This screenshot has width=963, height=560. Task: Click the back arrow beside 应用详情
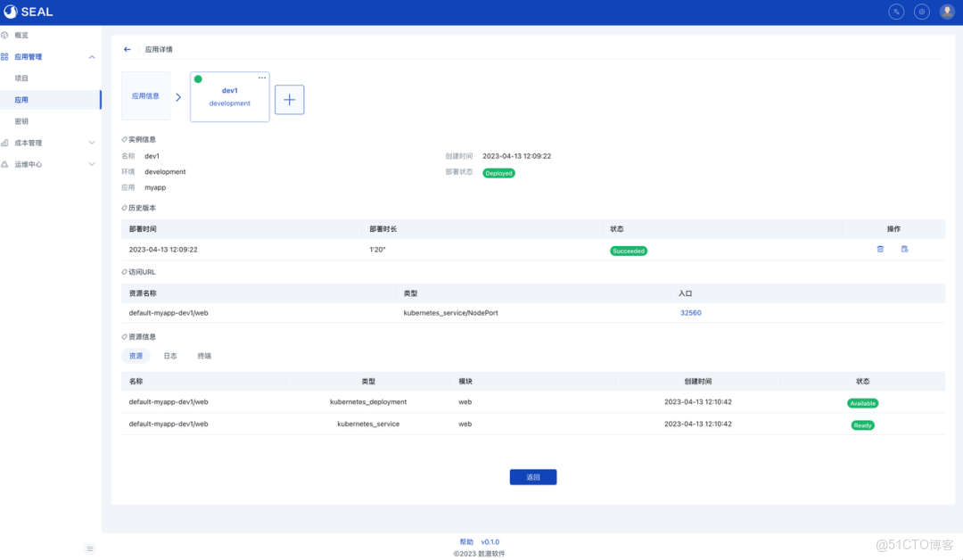pyautogui.click(x=126, y=49)
